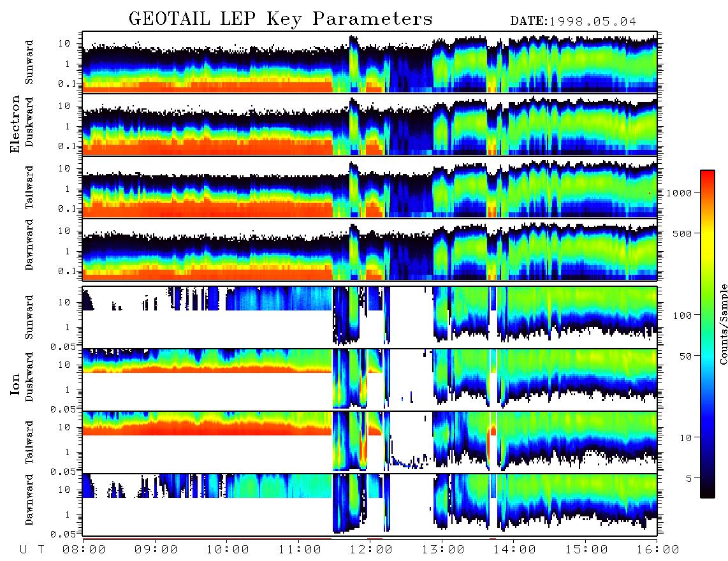The width and height of the screenshot is (728, 561).
Task: Click the Ion Sunward panel label
Action: 29,317
